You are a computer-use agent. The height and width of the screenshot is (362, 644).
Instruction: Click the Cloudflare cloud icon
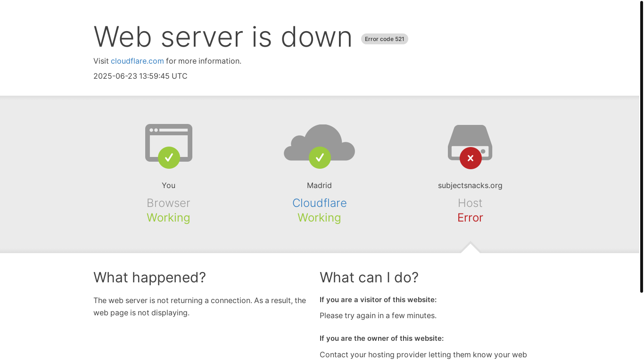pos(319,146)
